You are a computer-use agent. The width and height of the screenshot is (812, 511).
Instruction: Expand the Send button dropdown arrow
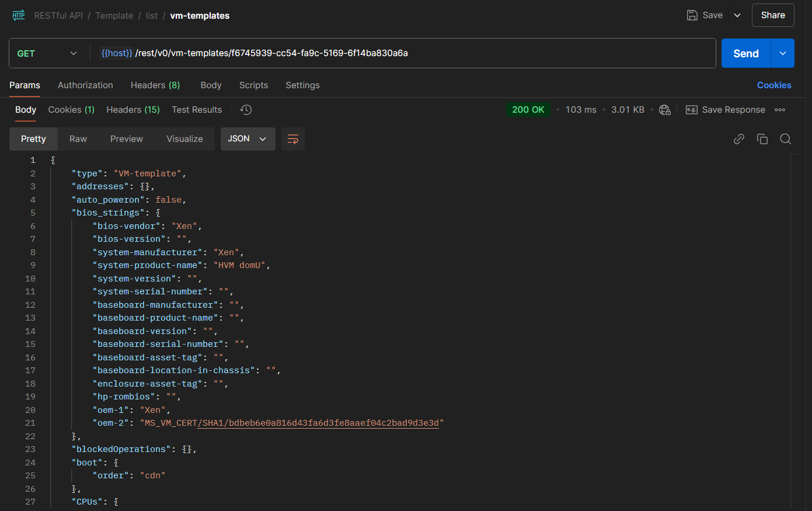click(x=783, y=53)
